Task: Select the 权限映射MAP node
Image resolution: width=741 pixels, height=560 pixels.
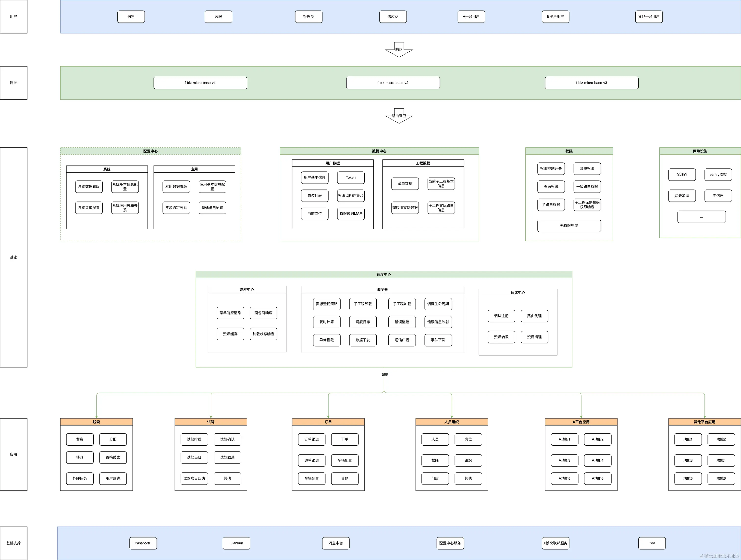Action: tap(351, 214)
